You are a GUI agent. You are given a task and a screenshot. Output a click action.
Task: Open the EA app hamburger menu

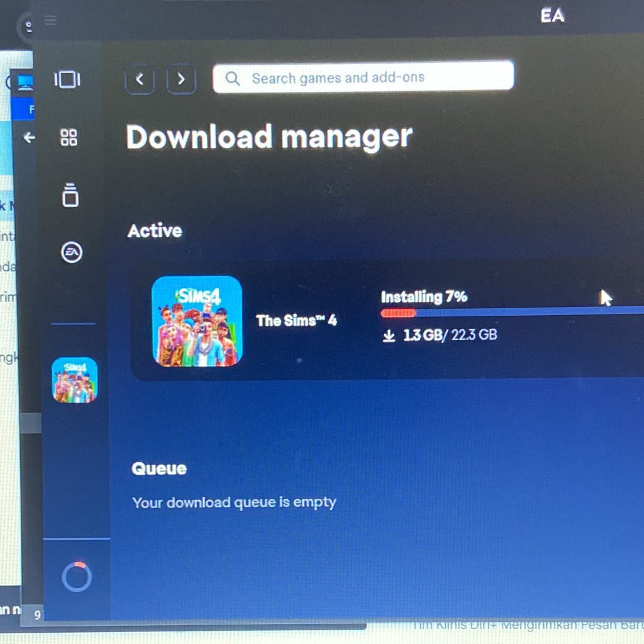pos(50,20)
